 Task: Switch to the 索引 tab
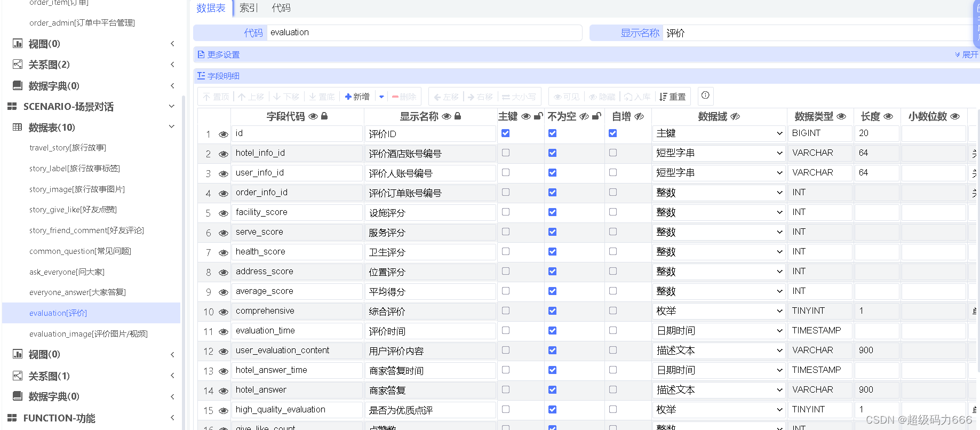[x=249, y=8]
